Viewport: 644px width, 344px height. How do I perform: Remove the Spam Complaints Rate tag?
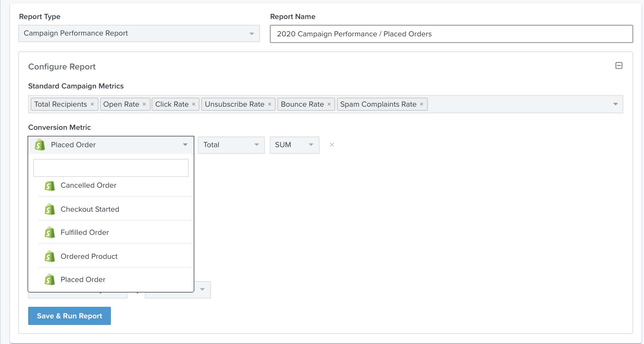421,104
